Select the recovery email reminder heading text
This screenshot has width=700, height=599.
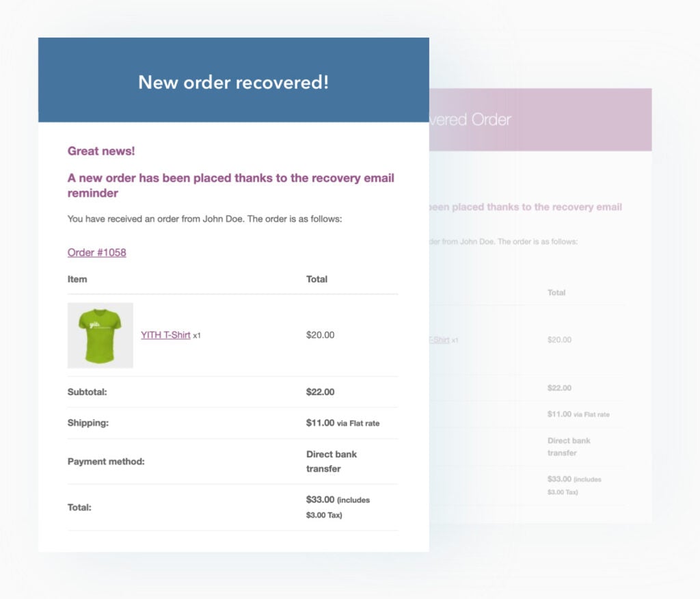click(230, 185)
